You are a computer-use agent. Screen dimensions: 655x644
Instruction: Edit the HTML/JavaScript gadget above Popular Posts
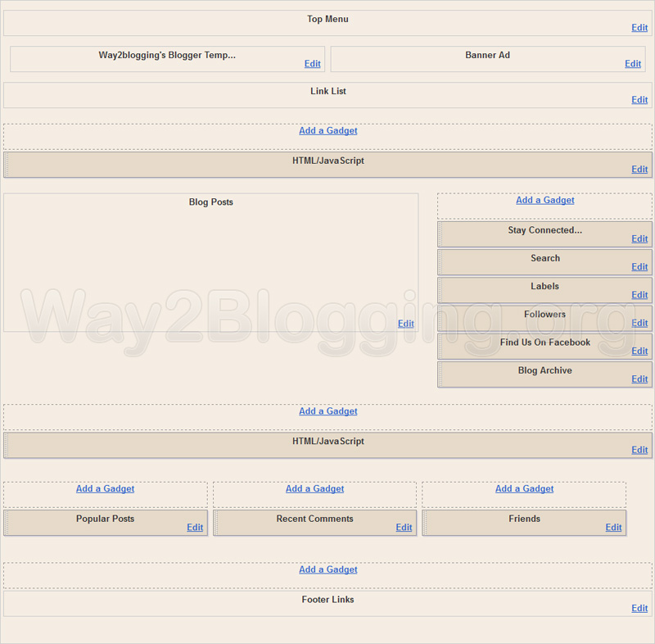(x=639, y=450)
